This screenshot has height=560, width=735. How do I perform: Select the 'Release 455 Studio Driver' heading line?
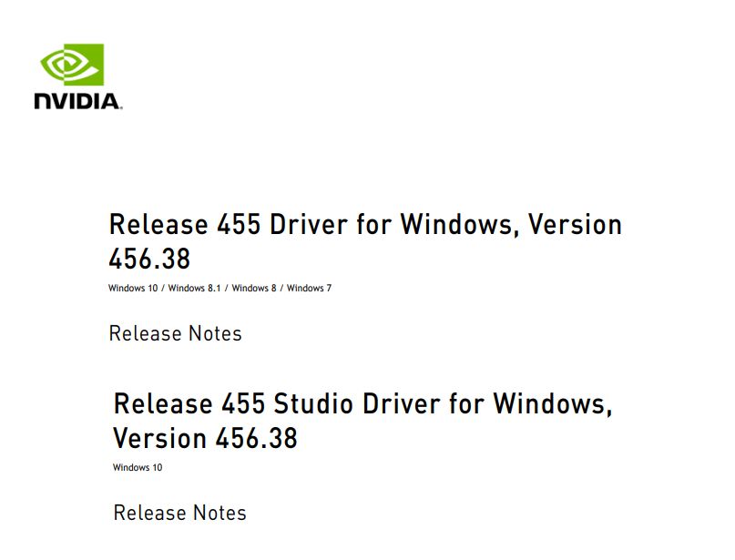(x=362, y=403)
